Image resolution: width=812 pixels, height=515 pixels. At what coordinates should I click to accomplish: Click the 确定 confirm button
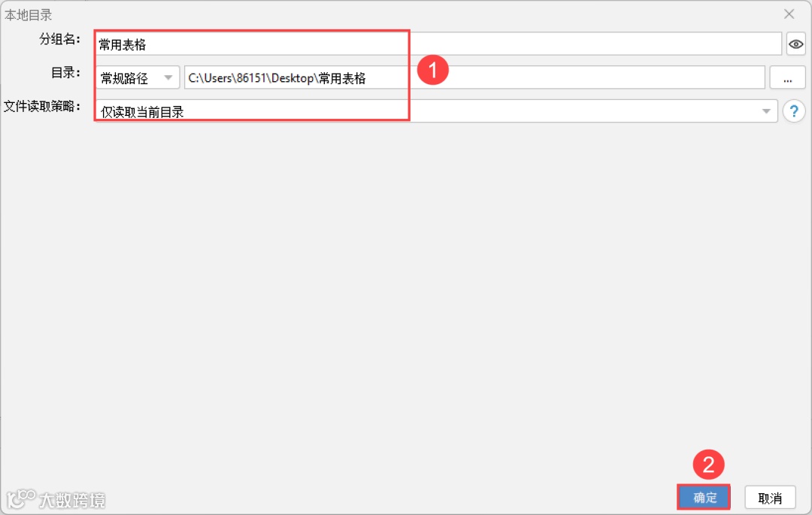coord(703,497)
